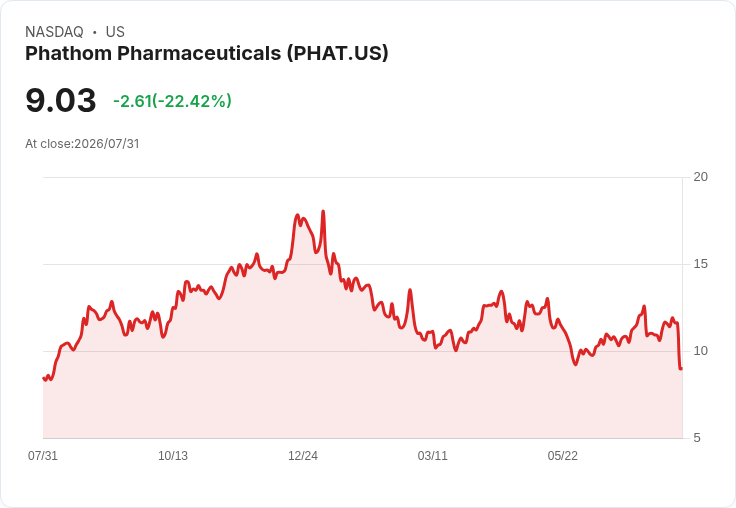Viewport: 736px width, 508px height.
Task: Open the Phathom Pharmaceuticals (PHAT.US) title
Action: coord(207,53)
